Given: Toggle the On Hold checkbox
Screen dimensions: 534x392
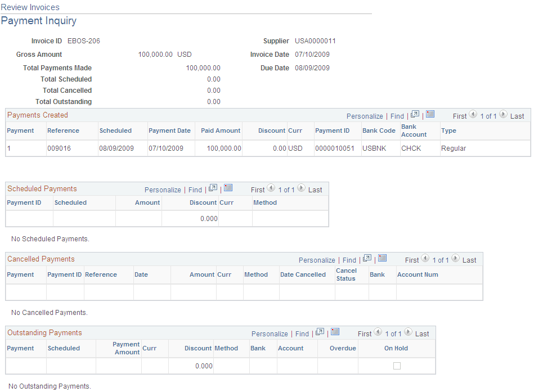Looking at the screenshot, I should (397, 366).
